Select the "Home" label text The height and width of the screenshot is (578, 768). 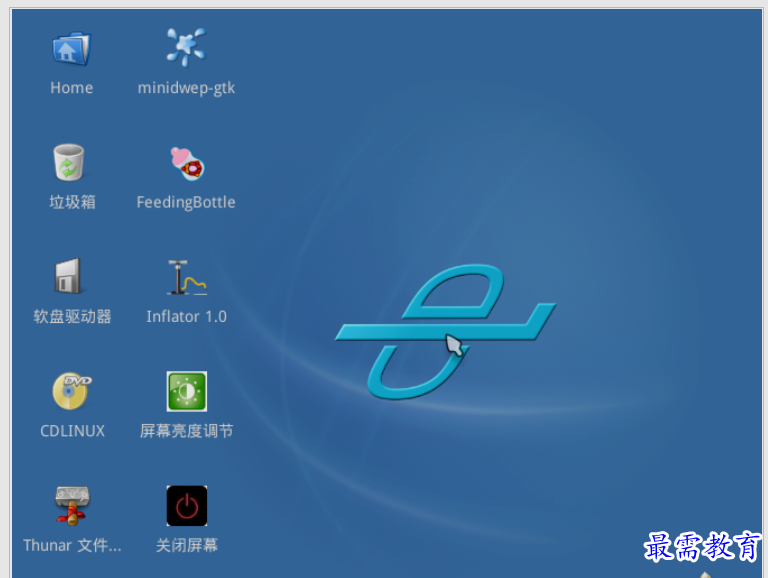[x=72, y=88]
